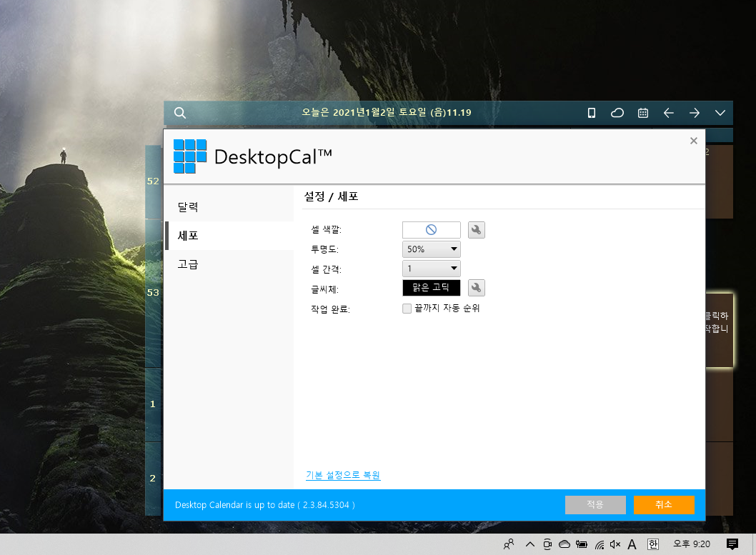Click the cloud sync icon in calendar bar
The width and height of the screenshot is (756, 555).
[x=617, y=113]
